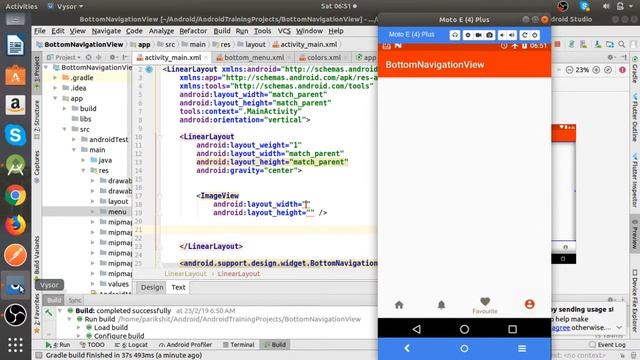Click Vysor's blue home circle button
Screen dimensions: 640x360
(464, 348)
